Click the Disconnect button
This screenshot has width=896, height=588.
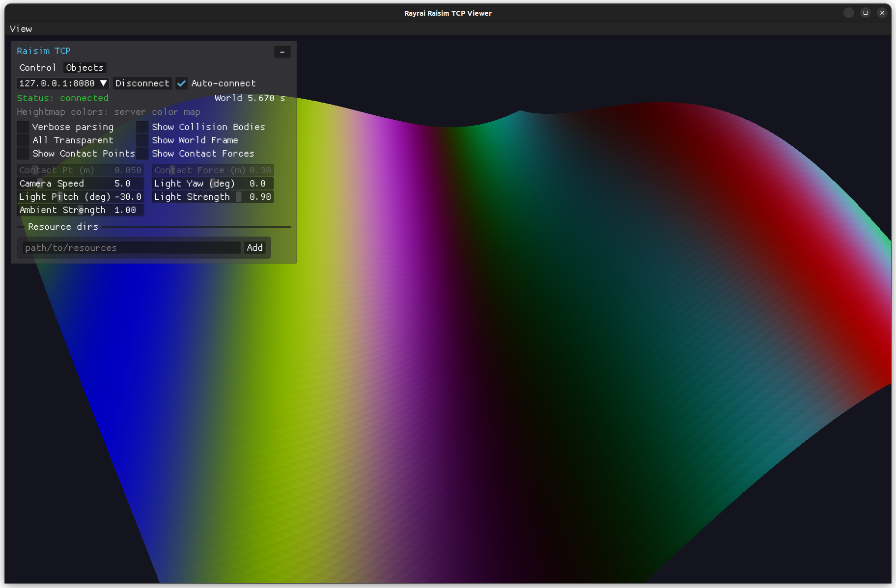click(x=142, y=83)
